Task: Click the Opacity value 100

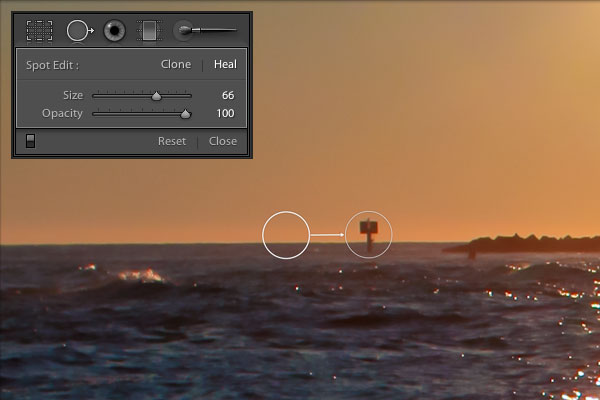Action: tap(225, 113)
